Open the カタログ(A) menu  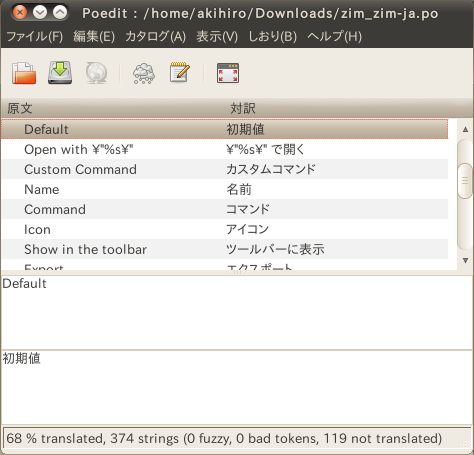155,36
